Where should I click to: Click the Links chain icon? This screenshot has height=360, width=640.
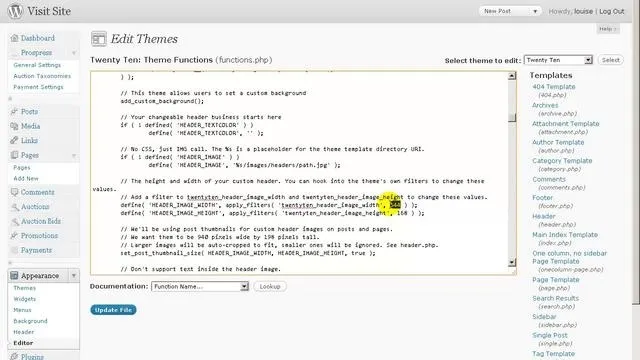14,140
